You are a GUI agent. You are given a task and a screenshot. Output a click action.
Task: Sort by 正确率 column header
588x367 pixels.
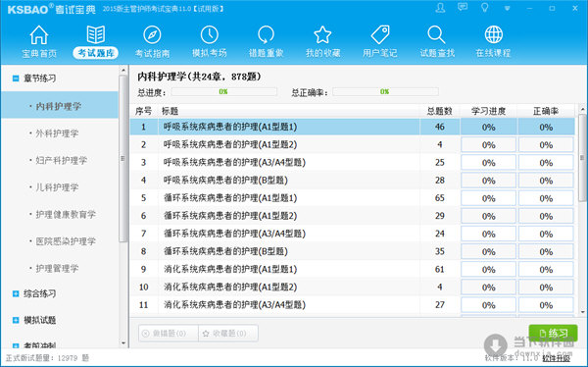coord(546,111)
